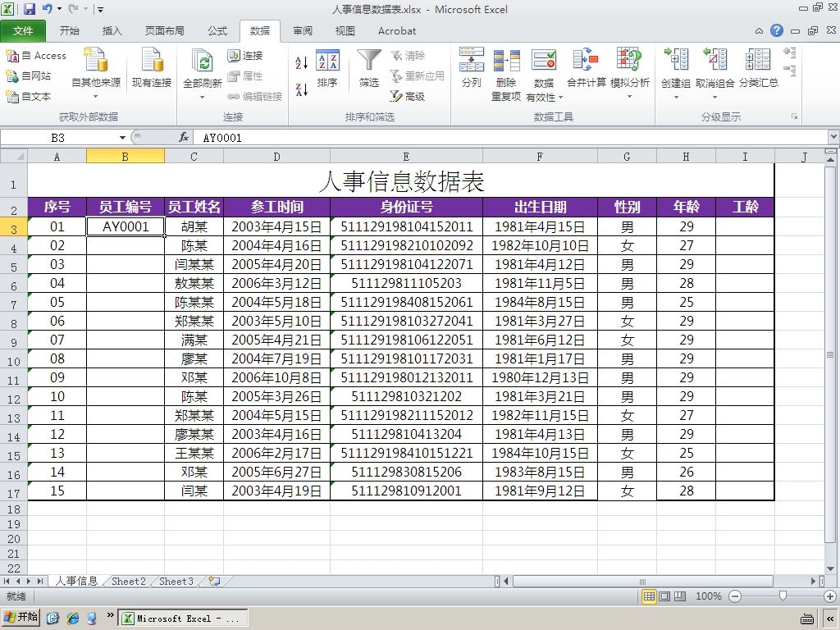
Task: Open existing connections (现有连接)
Action: tap(152, 67)
